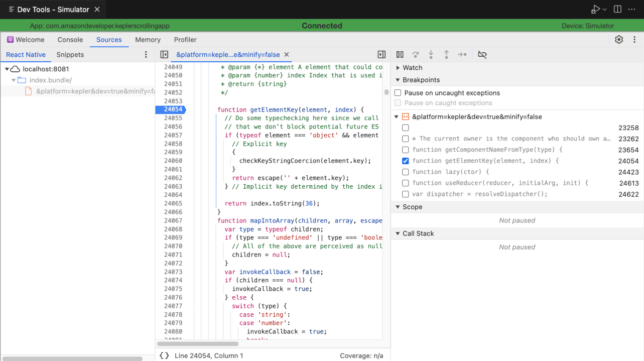Open the editor More Actions ellipsis
The width and height of the screenshot is (644, 361).
click(x=631, y=10)
